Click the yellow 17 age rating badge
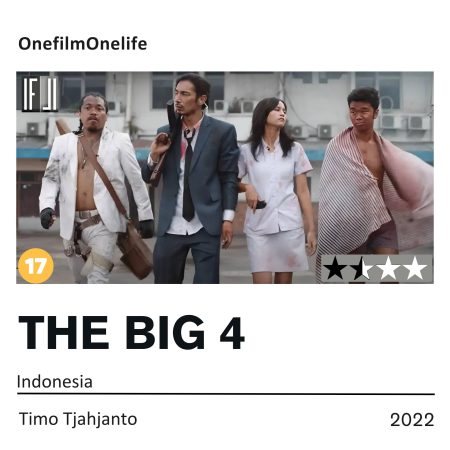 [36, 266]
